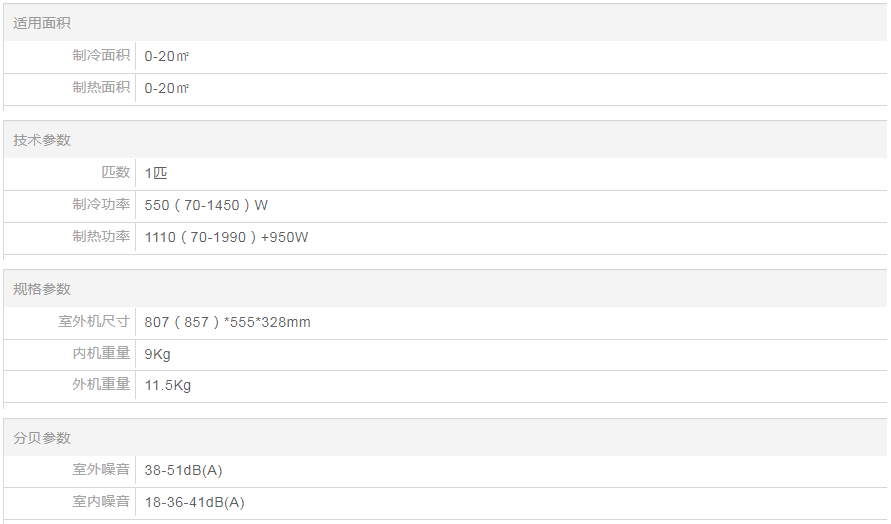Select the 室内噪音 label
The width and height of the screenshot is (891, 524).
point(101,502)
